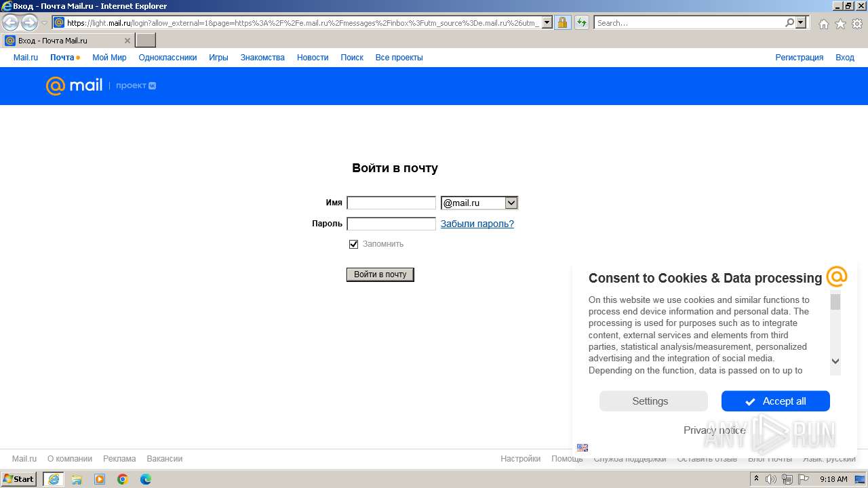Click the volume speaker tray icon

[x=771, y=479]
